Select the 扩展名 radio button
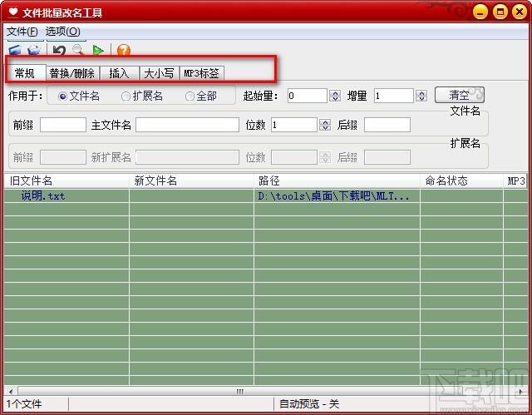 coord(126,96)
